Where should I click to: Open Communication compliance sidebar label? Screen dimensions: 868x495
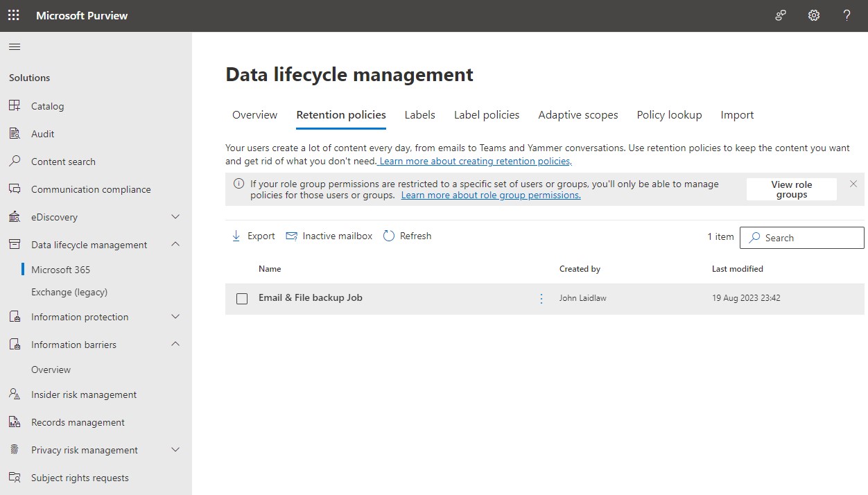tap(91, 189)
